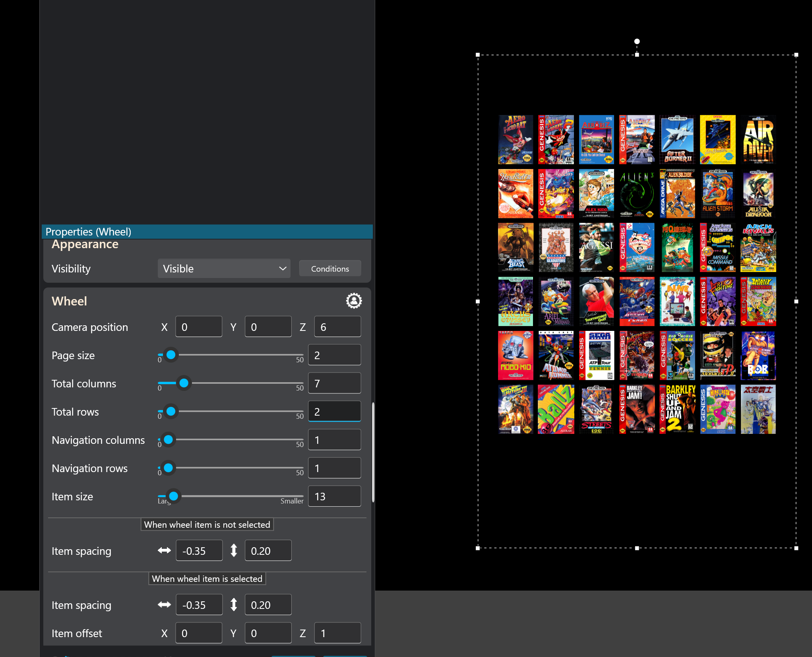
Task: Select the Back to the Future III cover
Action: (x=515, y=409)
